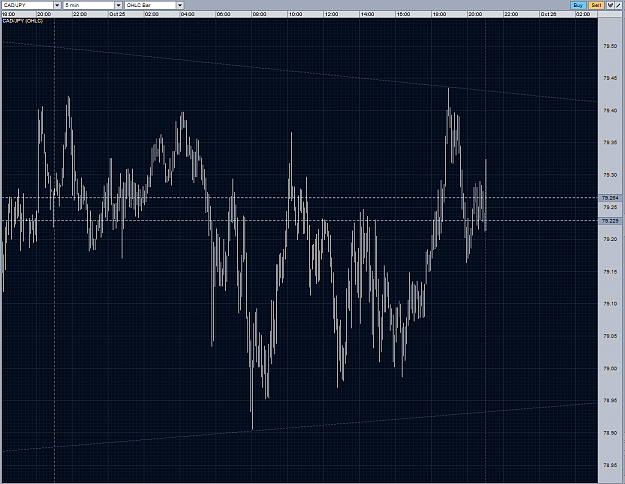The height and width of the screenshot is (484, 625).
Task: Click the Oct 26 date label on time axis
Action: [x=548, y=14]
